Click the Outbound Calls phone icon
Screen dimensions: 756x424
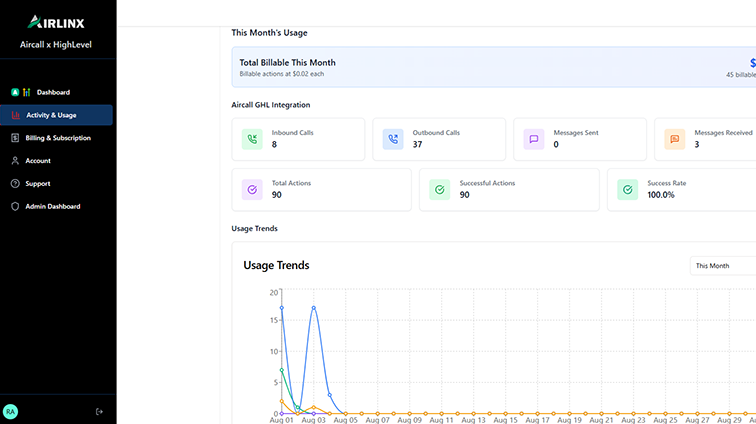[393, 139]
